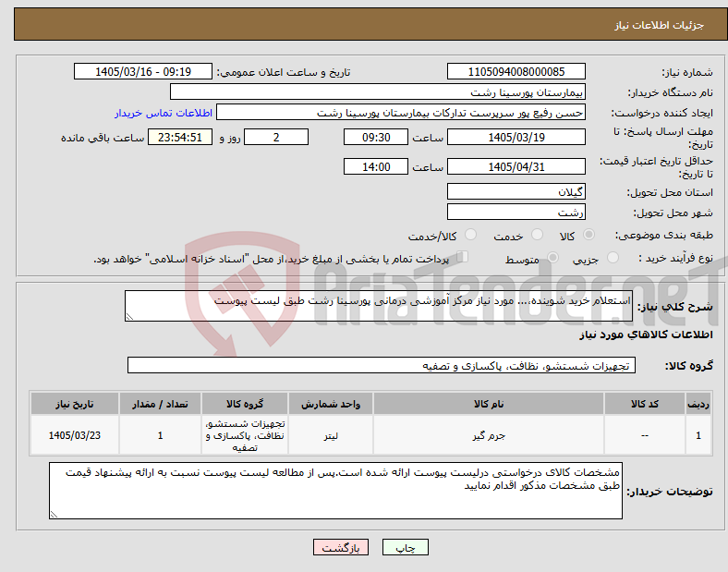
Task: Click the گروه کالا goods group field
Action: 382,365
